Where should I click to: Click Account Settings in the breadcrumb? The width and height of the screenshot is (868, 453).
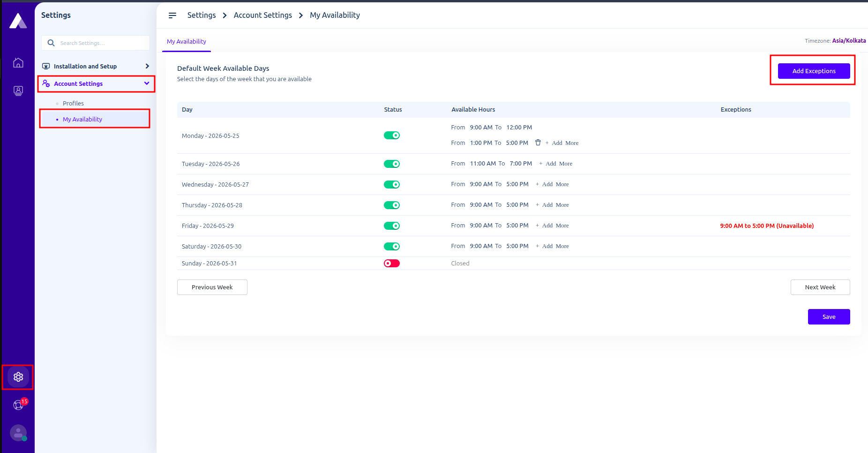(x=263, y=15)
